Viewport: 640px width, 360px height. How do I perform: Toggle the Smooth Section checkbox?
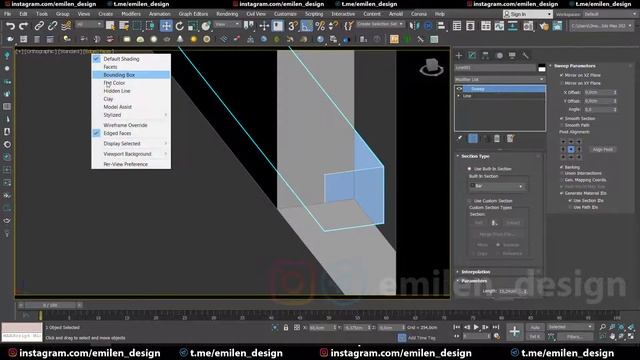[x=562, y=118]
